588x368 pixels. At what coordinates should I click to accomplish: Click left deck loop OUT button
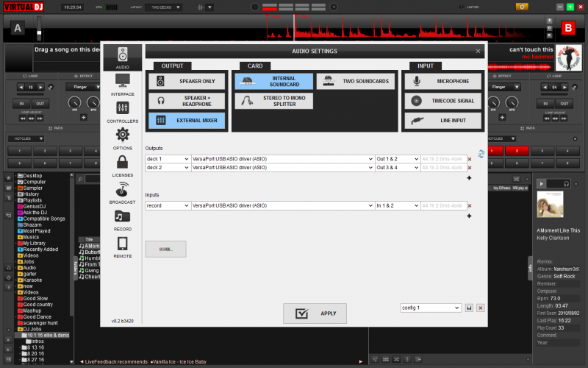tap(40, 104)
